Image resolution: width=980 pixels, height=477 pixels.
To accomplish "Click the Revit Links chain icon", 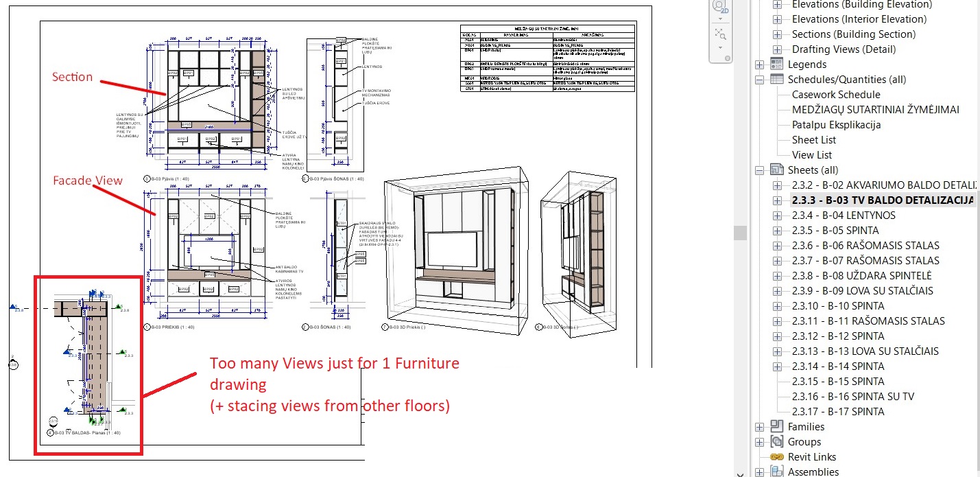I will (x=776, y=456).
